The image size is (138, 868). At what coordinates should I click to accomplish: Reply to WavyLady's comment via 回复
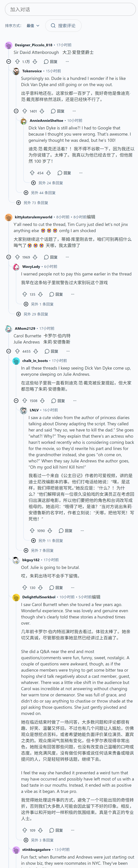(56, 294)
